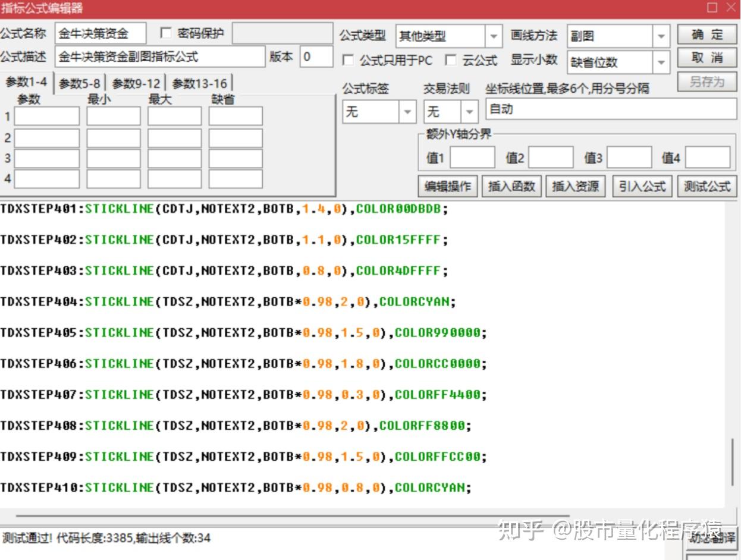Click the 取消 button
Viewport: 741px width, 560px height.
[707, 58]
